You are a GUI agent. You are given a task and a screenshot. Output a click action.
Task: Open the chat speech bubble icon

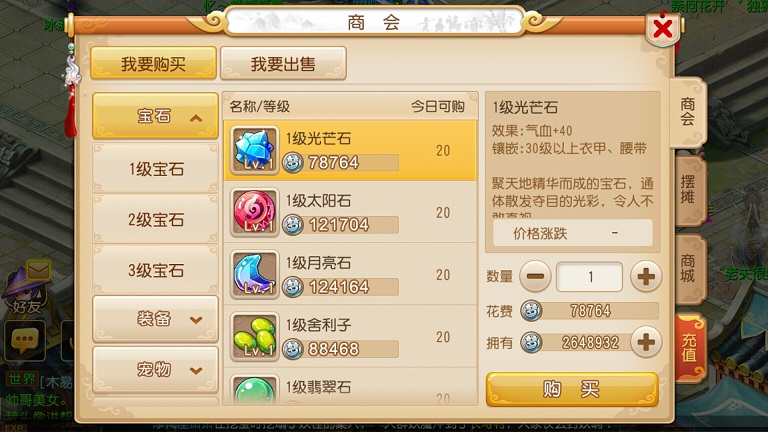[x=24, y=340]
